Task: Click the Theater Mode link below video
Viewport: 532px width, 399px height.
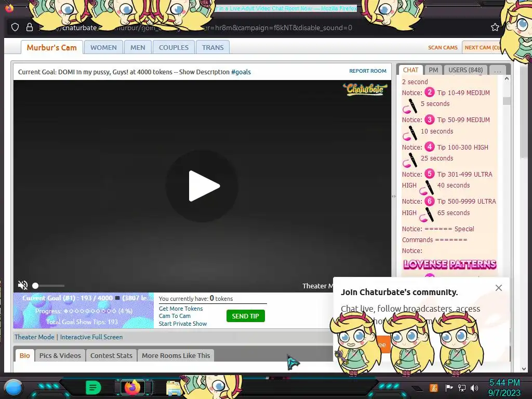Action: [x=34, y=337]
